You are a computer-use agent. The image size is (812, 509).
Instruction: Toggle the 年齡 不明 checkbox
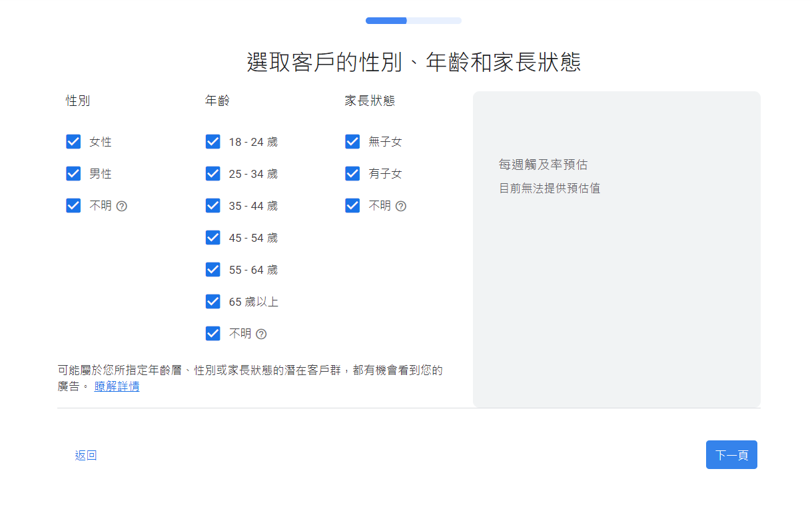(213, 334)
